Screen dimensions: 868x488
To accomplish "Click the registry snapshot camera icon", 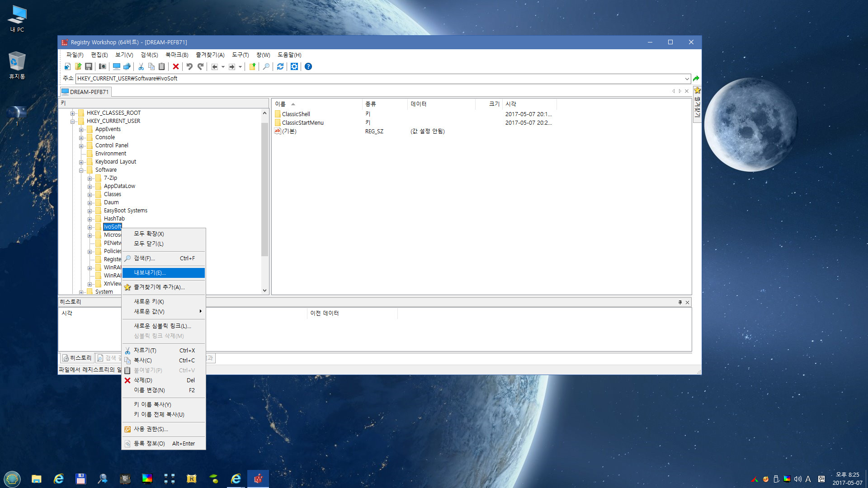I will pos(103,67).
